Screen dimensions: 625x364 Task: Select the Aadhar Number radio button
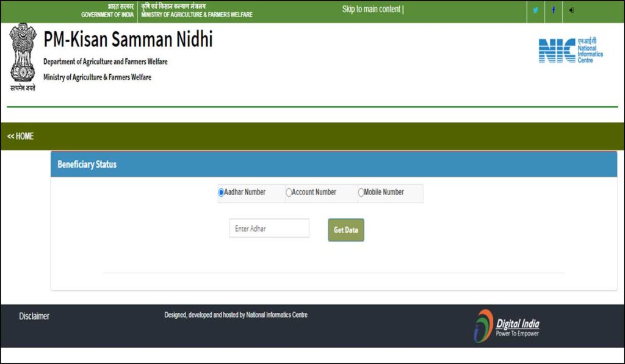(x=220, y=192)
